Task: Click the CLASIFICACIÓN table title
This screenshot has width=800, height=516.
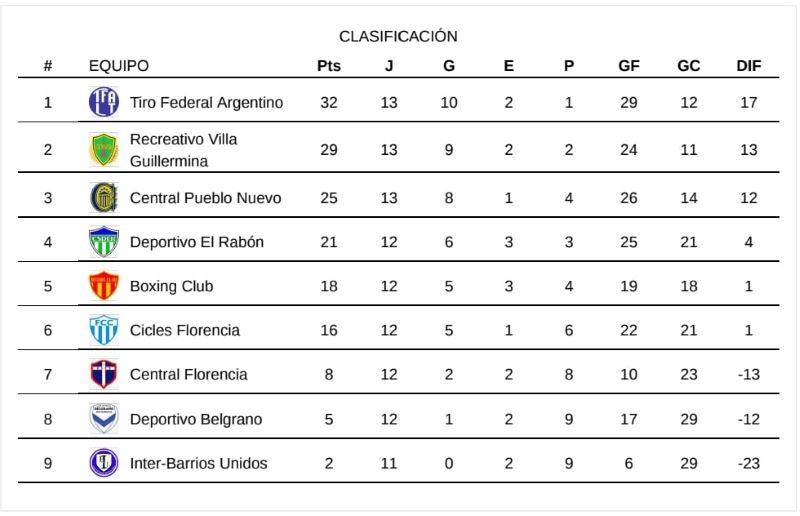Action: 398,36
